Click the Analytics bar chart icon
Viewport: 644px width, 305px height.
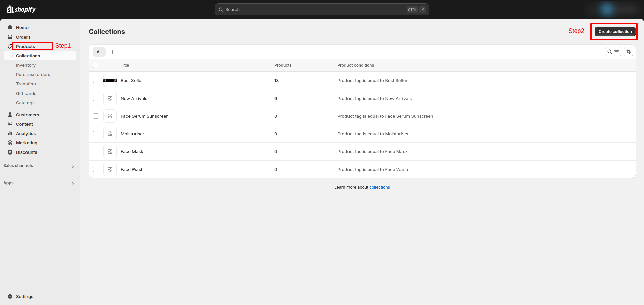[10, 133]
